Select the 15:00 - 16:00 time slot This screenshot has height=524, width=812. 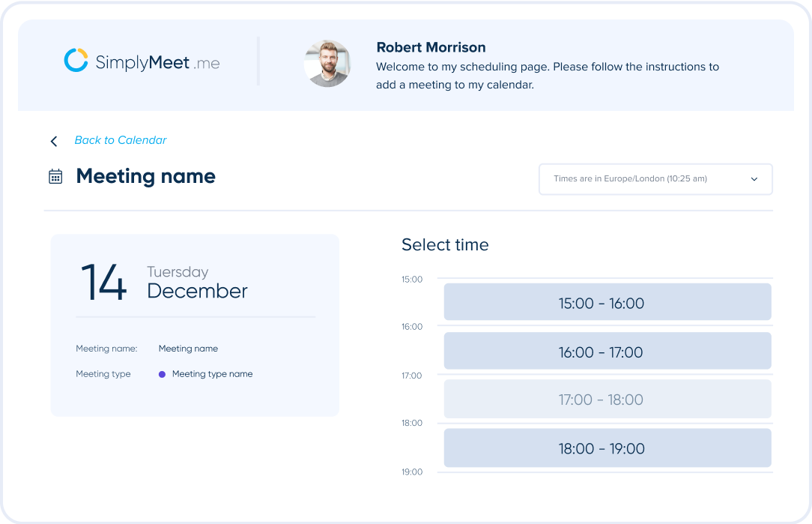(x=608, y=302)
